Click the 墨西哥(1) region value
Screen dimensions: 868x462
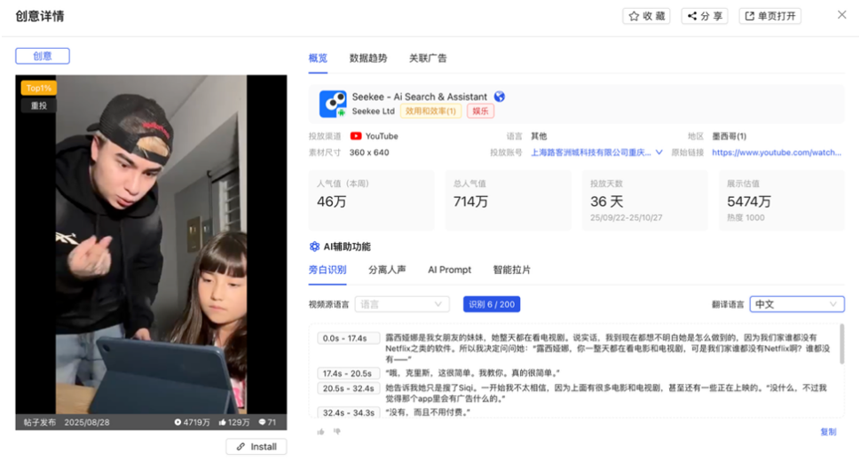click(729, 136)
